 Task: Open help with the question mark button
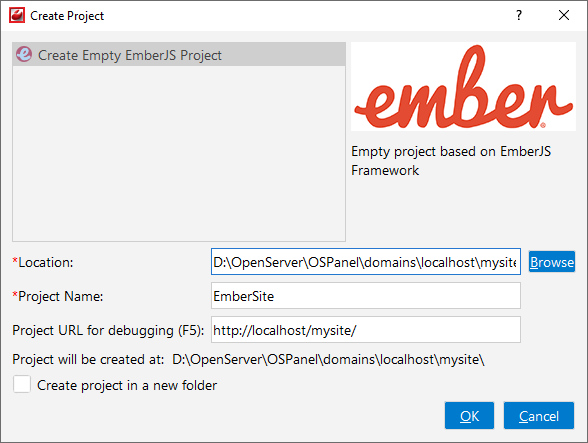(519, 15)
